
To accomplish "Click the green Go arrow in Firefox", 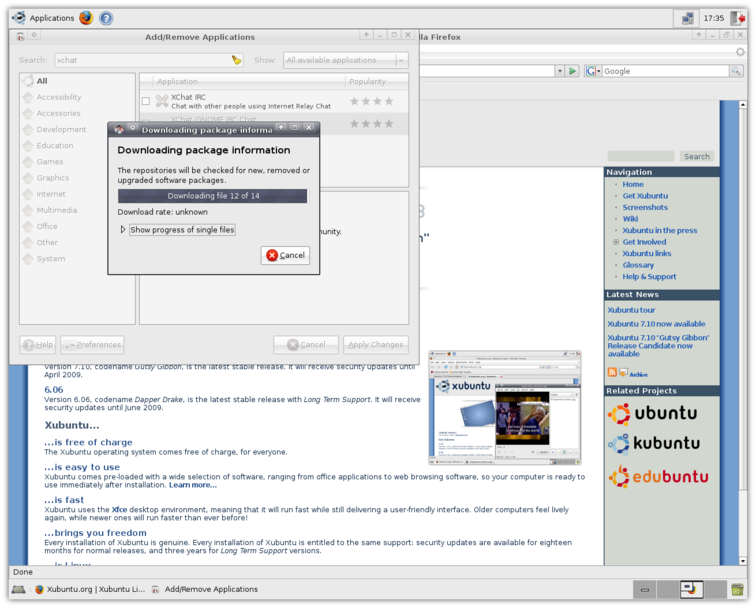I will [572, 71].
